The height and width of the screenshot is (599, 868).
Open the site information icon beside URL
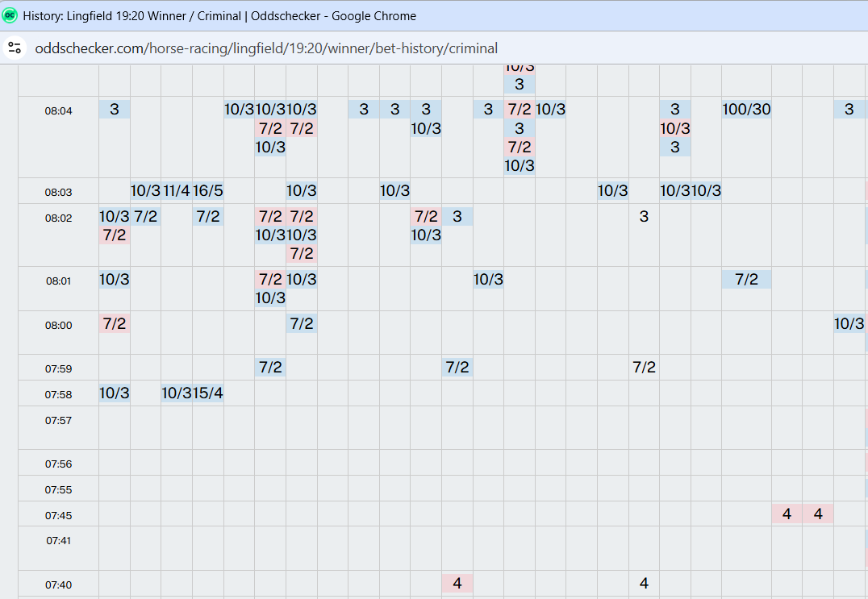tap(15, 48)
